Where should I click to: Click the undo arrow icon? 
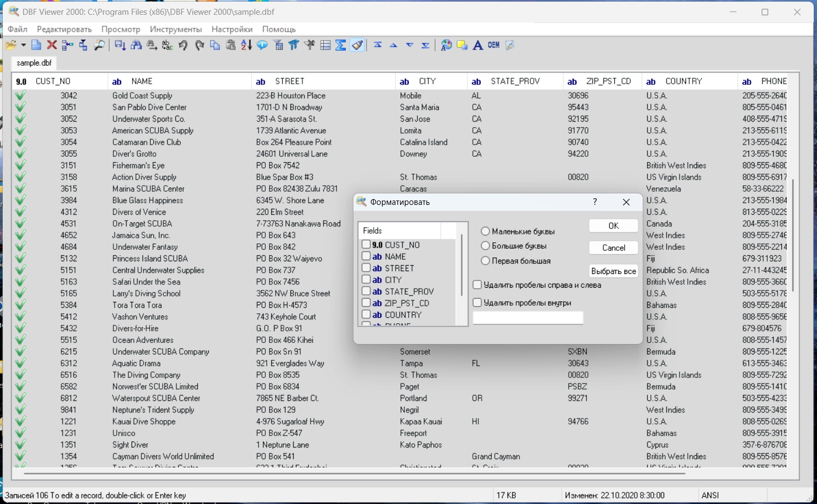[x=183, y=45]
